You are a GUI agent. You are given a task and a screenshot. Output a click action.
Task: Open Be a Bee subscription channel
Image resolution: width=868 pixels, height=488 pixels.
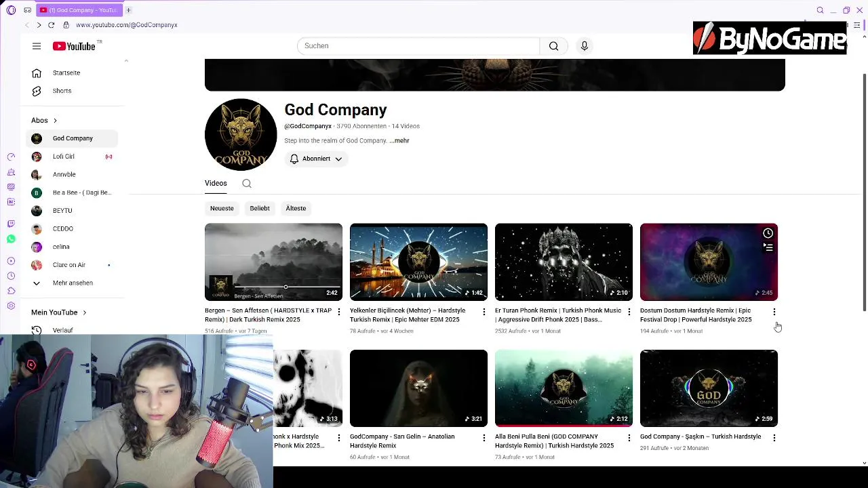click(x=73, y=192)
